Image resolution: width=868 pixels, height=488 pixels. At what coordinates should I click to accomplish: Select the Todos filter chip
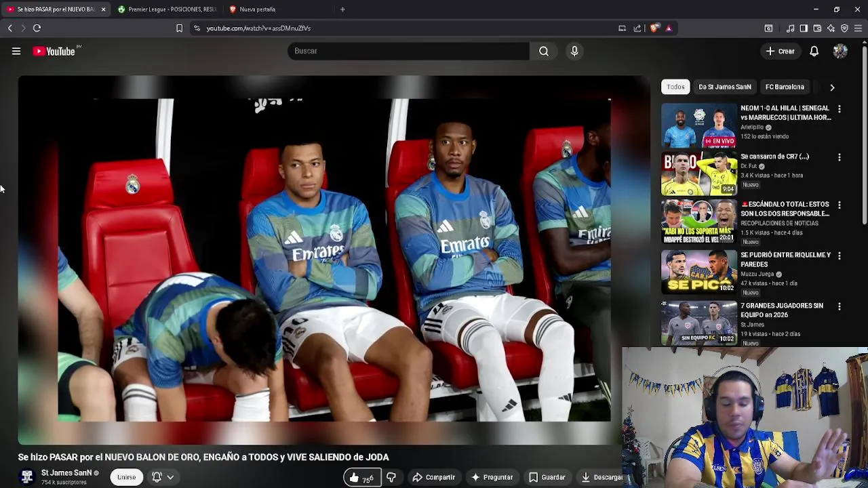click(675, 87)
